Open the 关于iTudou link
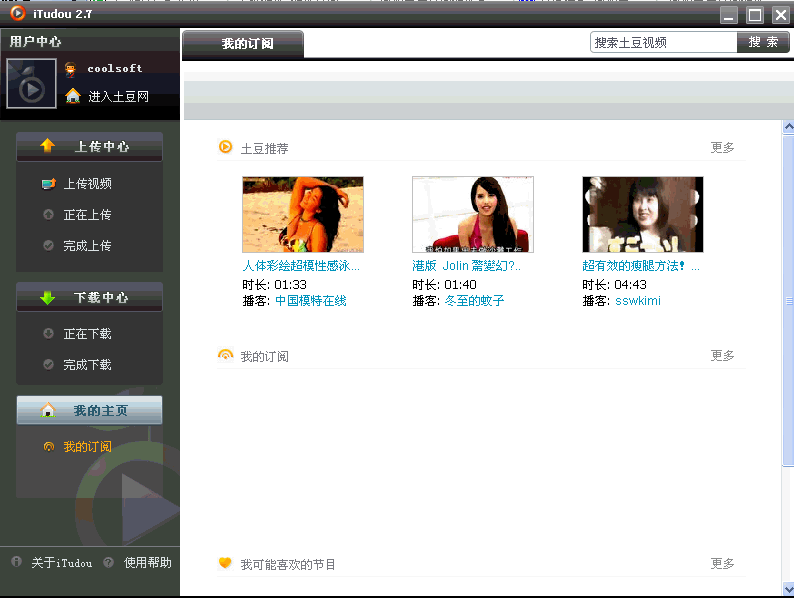 pyautogui.click(x=62, y=563)
